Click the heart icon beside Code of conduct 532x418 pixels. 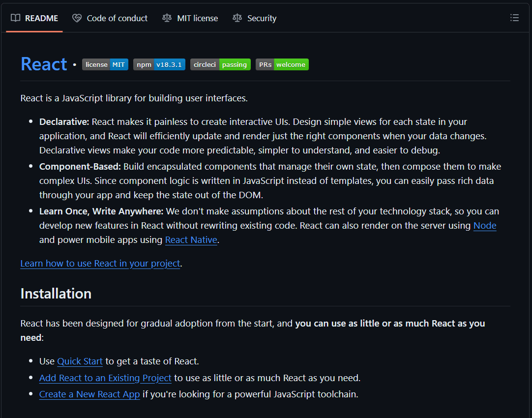click(x=77, y=18)
